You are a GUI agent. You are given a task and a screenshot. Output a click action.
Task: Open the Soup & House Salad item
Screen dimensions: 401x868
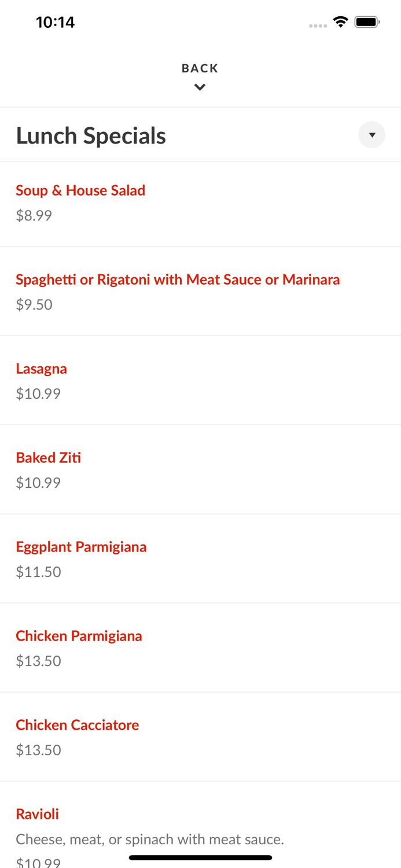[x=80, y=190]
